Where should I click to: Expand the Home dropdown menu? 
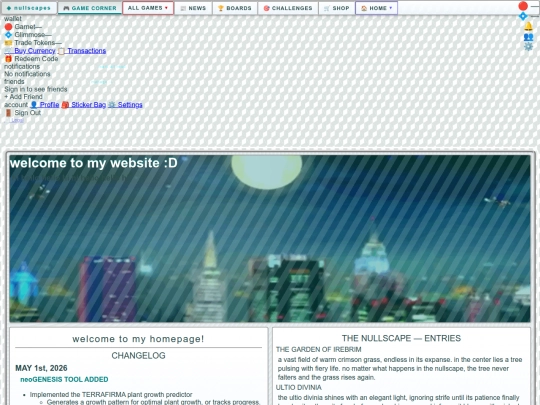tap(376, 8)
